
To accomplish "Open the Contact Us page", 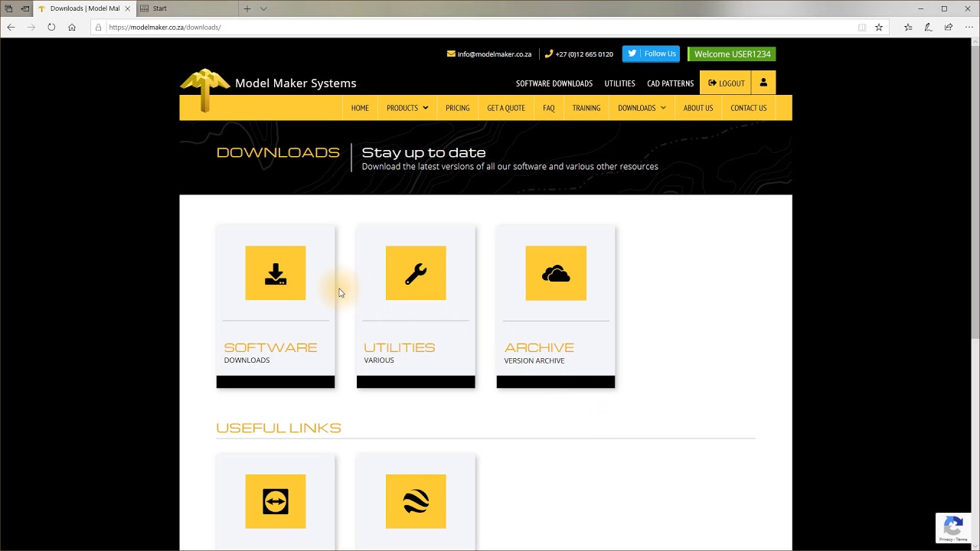I will tap(749, 108).
